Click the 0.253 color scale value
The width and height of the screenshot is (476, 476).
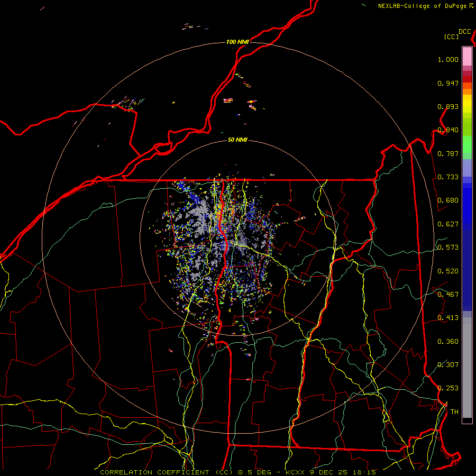(448, 388)
